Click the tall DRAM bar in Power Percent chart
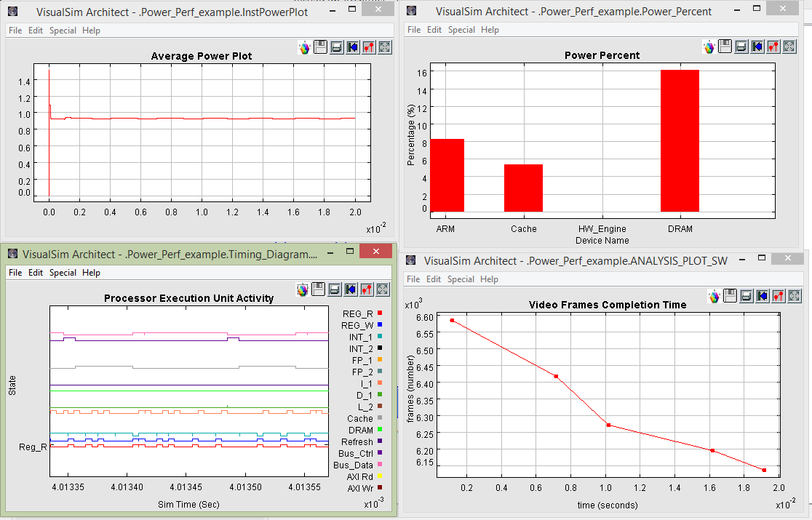The height and width of the screenshot is (520, 812). [x=680, y=140]
